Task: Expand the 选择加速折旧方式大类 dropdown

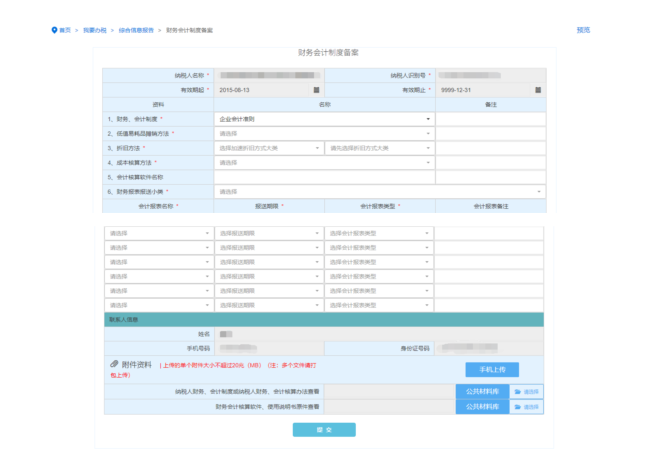Action: [x=269, y=148]
